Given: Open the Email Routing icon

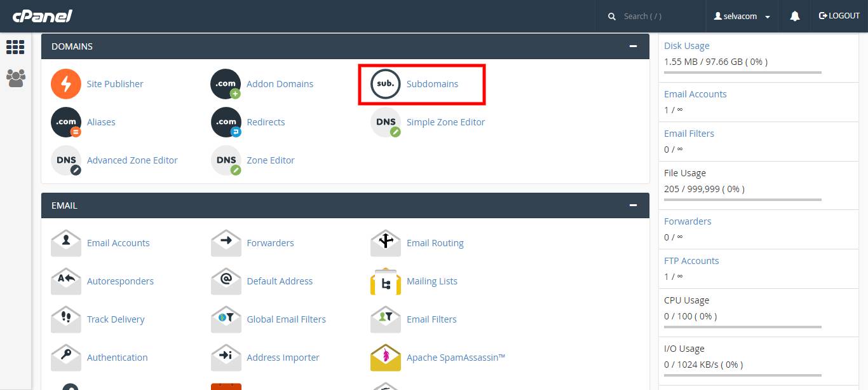Looking at the screenshot, I should 386,243.
